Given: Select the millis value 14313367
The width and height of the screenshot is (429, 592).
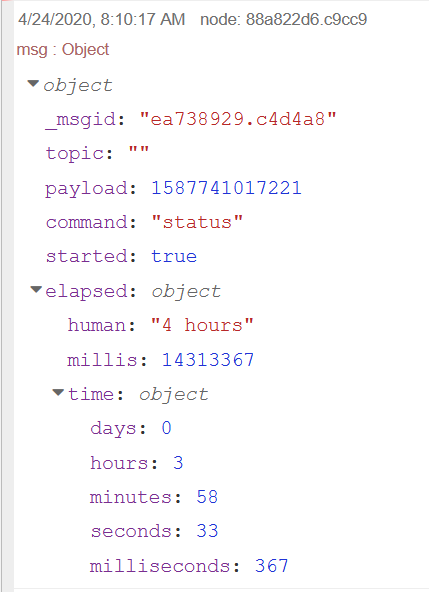Looking at the screenshot, I should [x=208, y=359].
